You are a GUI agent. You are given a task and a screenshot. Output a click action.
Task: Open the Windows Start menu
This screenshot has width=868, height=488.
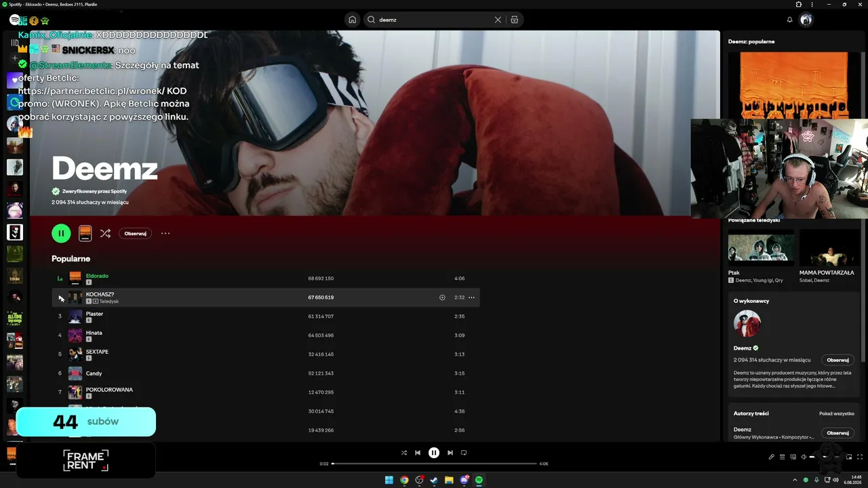click(389, 480)
